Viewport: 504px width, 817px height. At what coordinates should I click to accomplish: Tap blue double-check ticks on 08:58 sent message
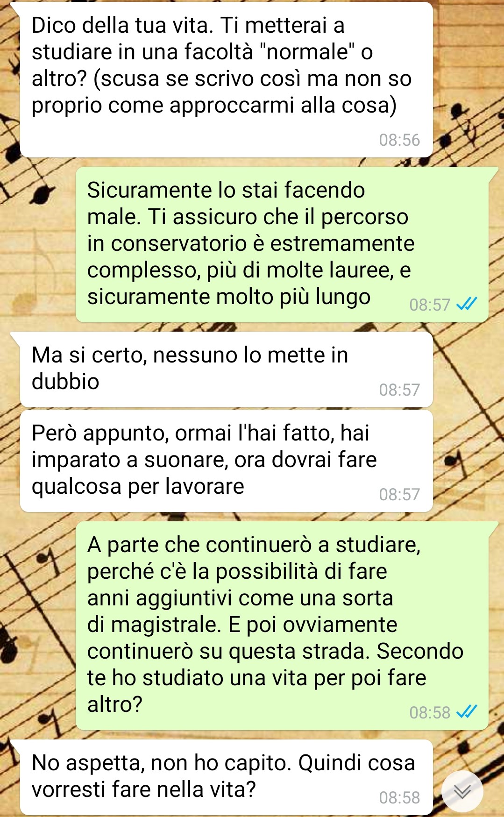pos(467,712)
